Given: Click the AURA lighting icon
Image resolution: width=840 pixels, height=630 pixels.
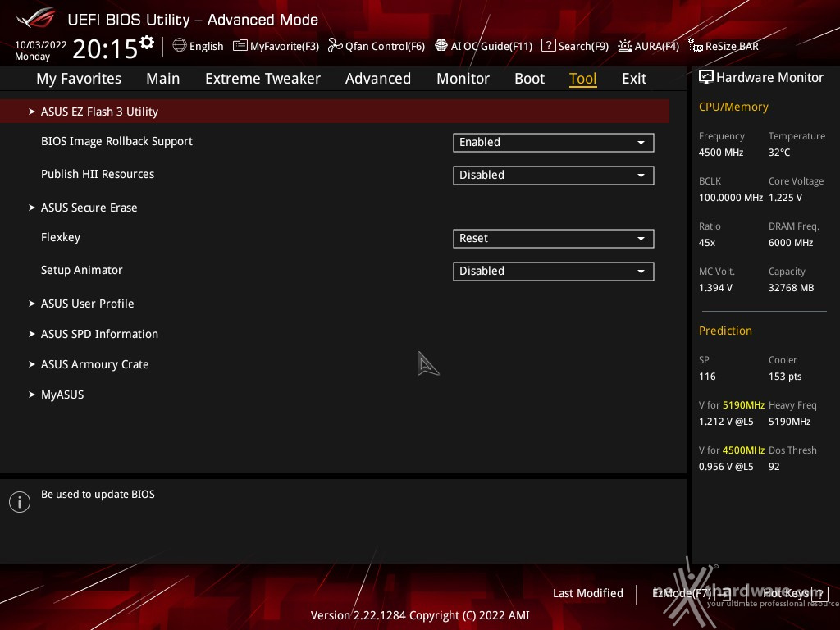Looking at the screenshot, I should pyautogui.click(x=624, y=46).
